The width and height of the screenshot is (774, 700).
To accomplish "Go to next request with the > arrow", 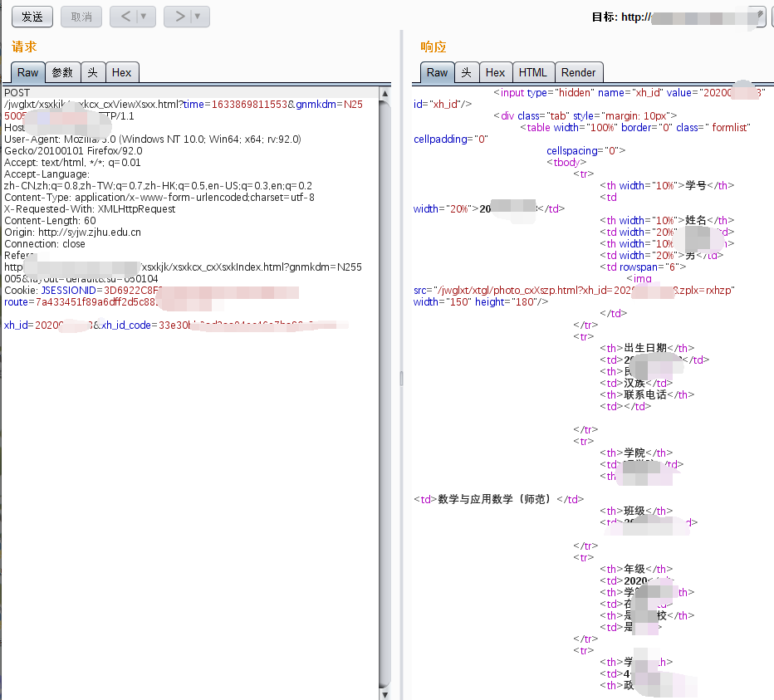I will pyautogui.click(x=180, y=17).
